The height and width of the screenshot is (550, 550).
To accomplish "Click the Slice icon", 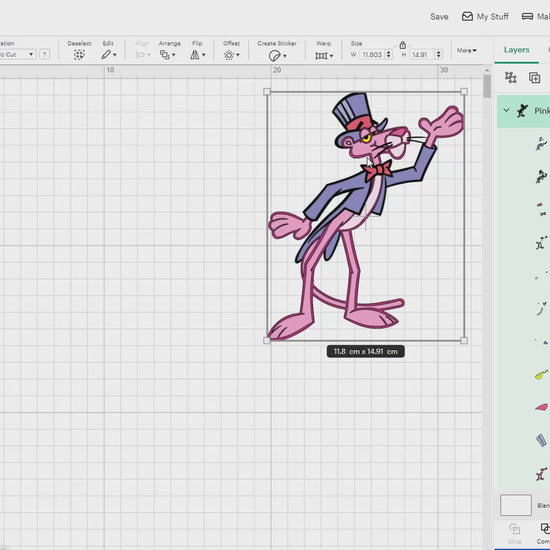I will point(514,529).
